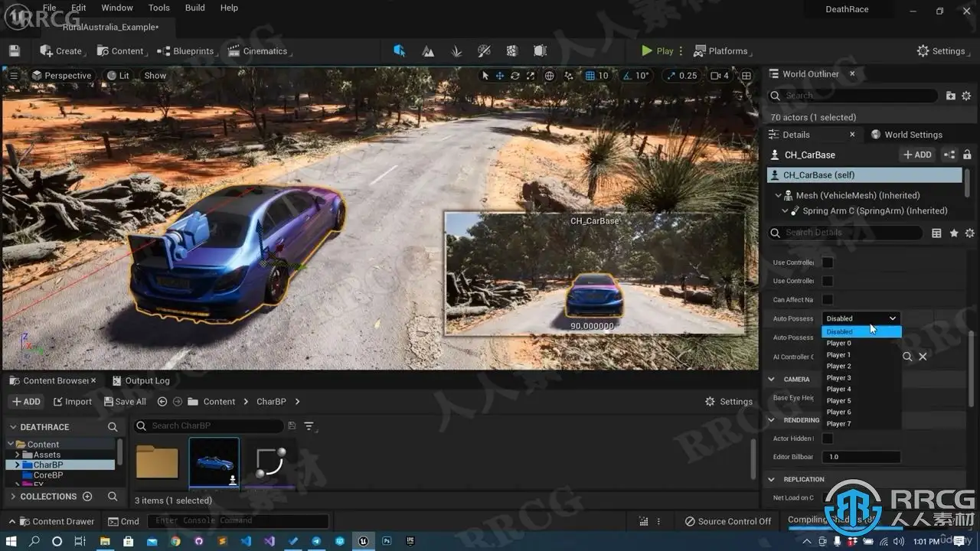Screen dimensions: 980x551
Task: Click the Play button
Action: tap(658, 51)
